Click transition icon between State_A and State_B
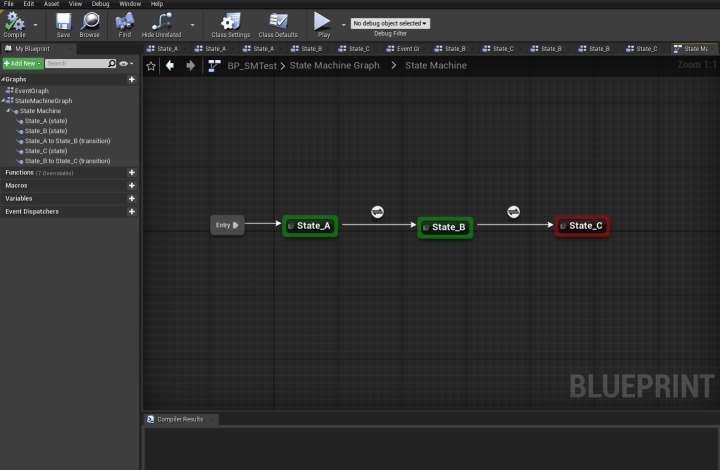Screen dimensions: 720x470 pos(377,212)
